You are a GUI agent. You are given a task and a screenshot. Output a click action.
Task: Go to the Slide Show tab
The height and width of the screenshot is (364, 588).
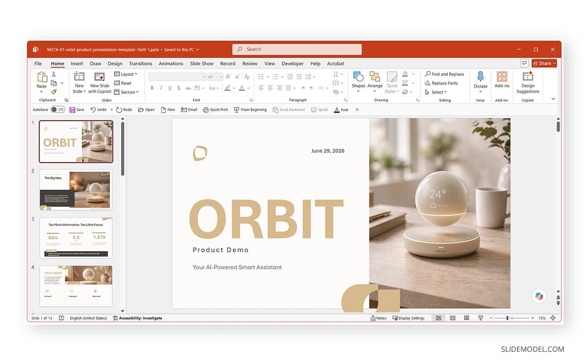202,64
